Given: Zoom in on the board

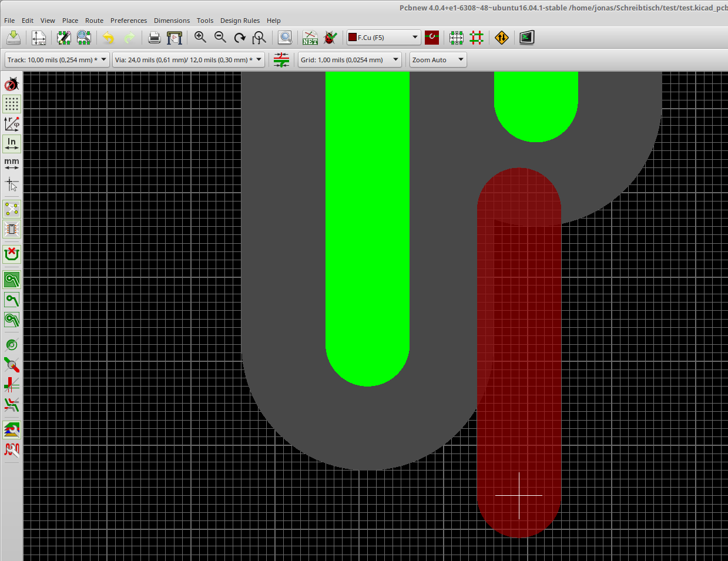Looking at the screenshot, I should (x=200, y=38).
